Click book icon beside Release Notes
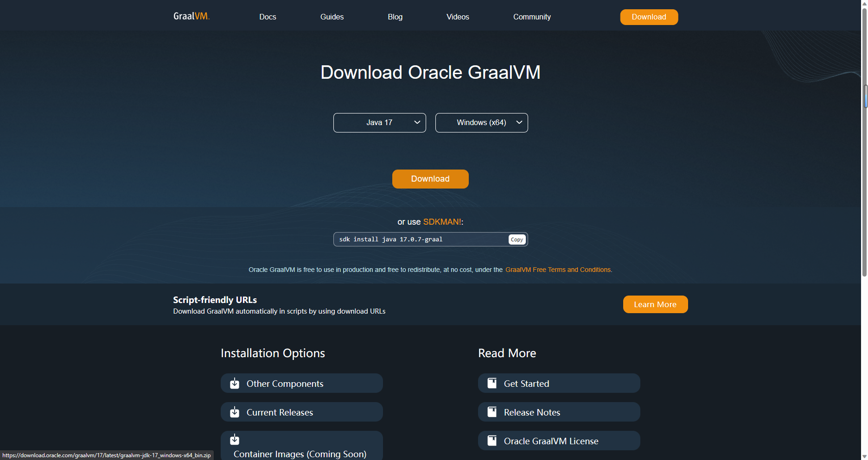Image resolution: width=868 pixels, height=460 pixels. click(492, 412)
